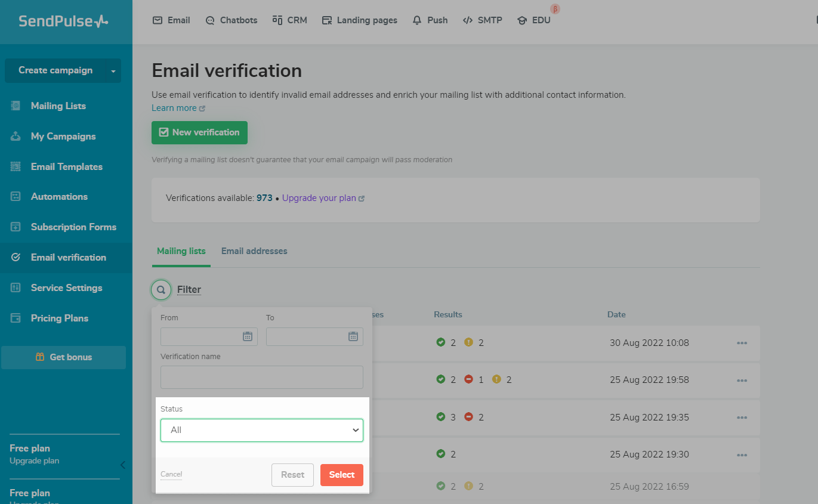Click the filter magnifier icon

coord(160,290)
